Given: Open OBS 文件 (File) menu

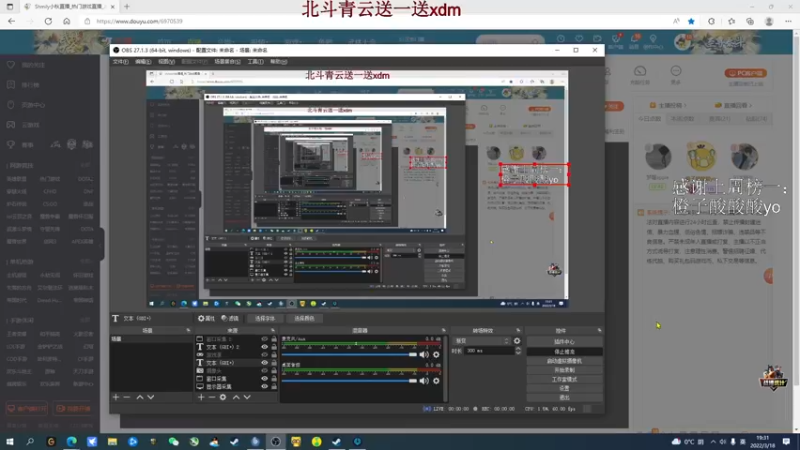Looking at the screenshot, I should point(120,61).
